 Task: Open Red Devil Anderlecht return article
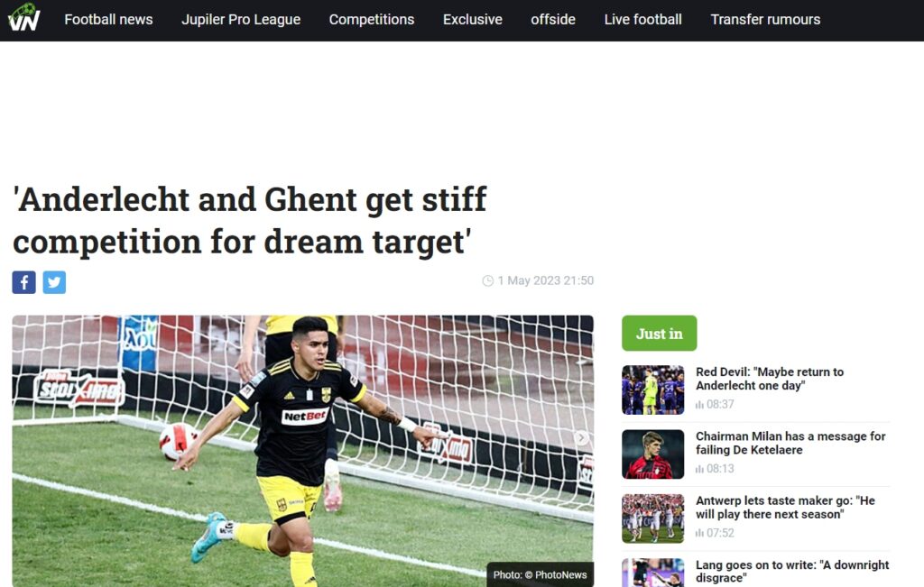click(x=770, y=379)
